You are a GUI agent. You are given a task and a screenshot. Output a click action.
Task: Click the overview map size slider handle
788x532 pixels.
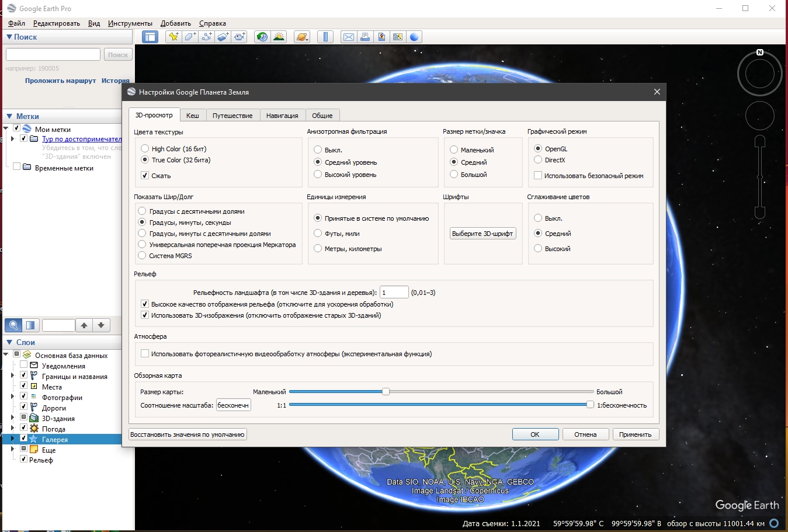(x=386, y=392)
